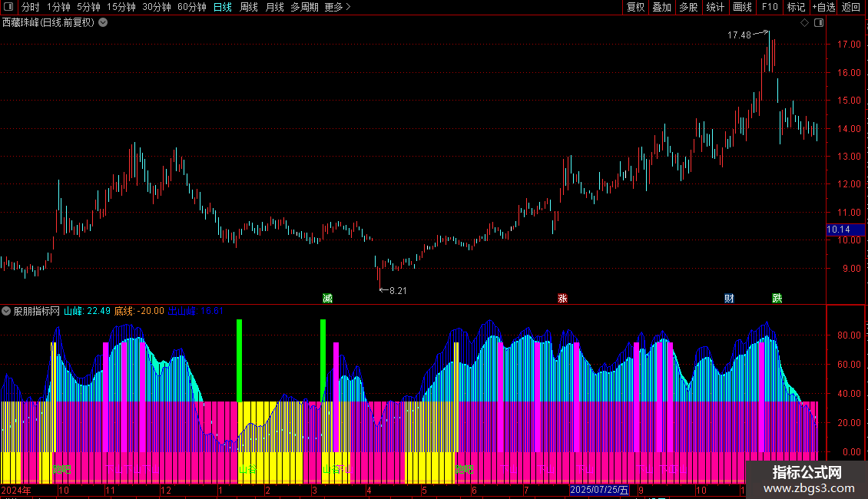Click the 股朋指标网 indicator name
Viewport: 868px width, 499px height.
coord(37,312)
